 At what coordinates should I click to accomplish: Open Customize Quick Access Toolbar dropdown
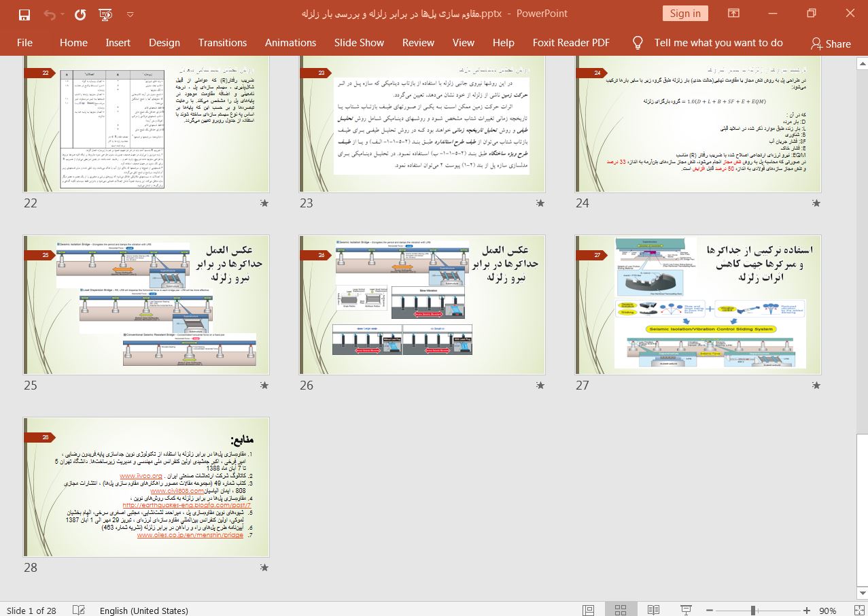[130, 14]
